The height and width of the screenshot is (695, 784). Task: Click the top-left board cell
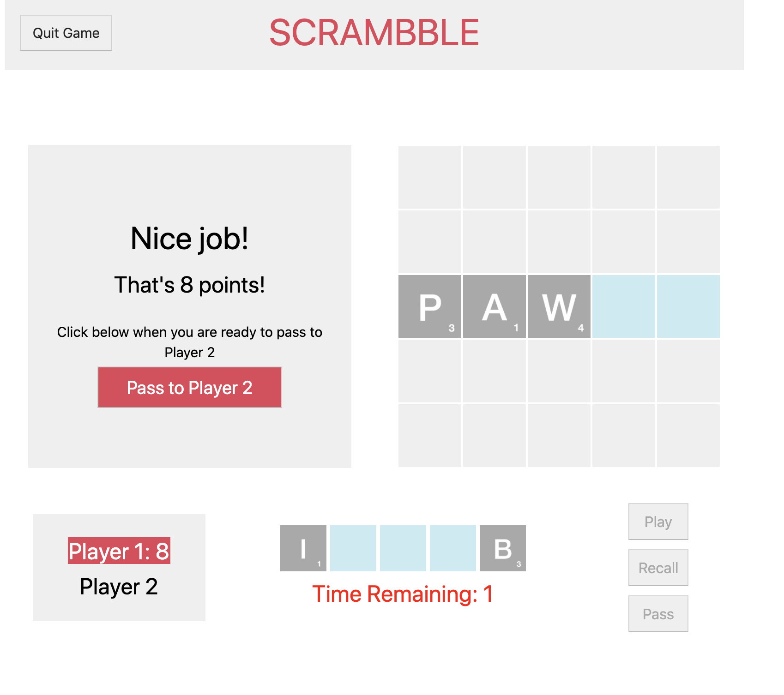tap(430, 177)
